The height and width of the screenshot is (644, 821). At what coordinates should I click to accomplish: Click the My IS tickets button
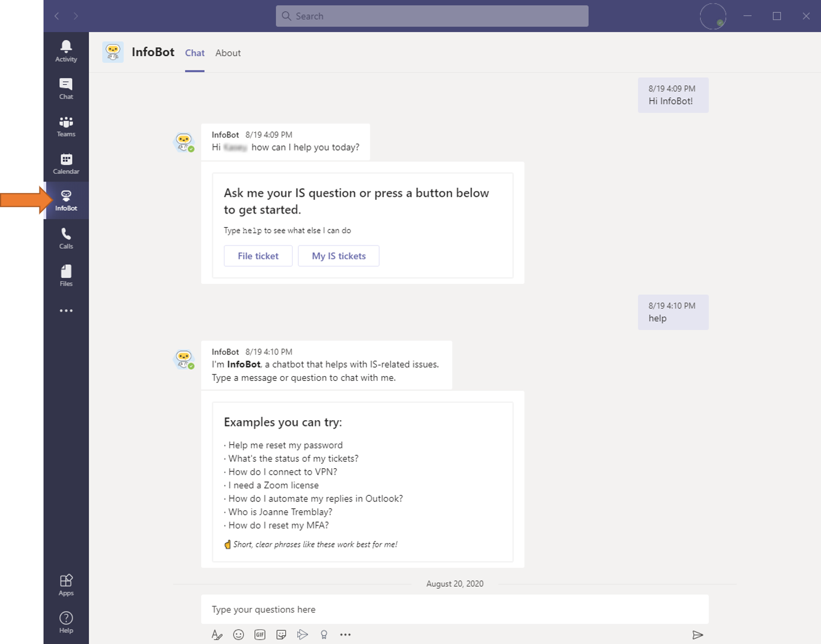339,256
